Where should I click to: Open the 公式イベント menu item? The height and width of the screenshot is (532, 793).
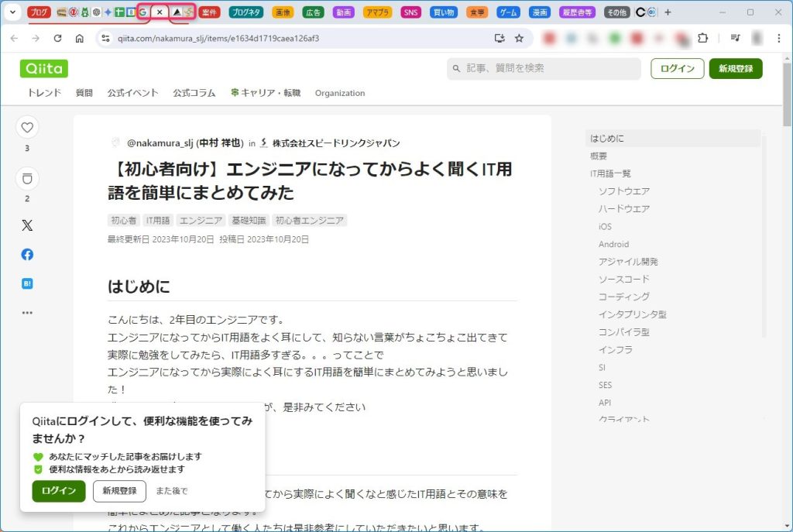coord(132,93)
